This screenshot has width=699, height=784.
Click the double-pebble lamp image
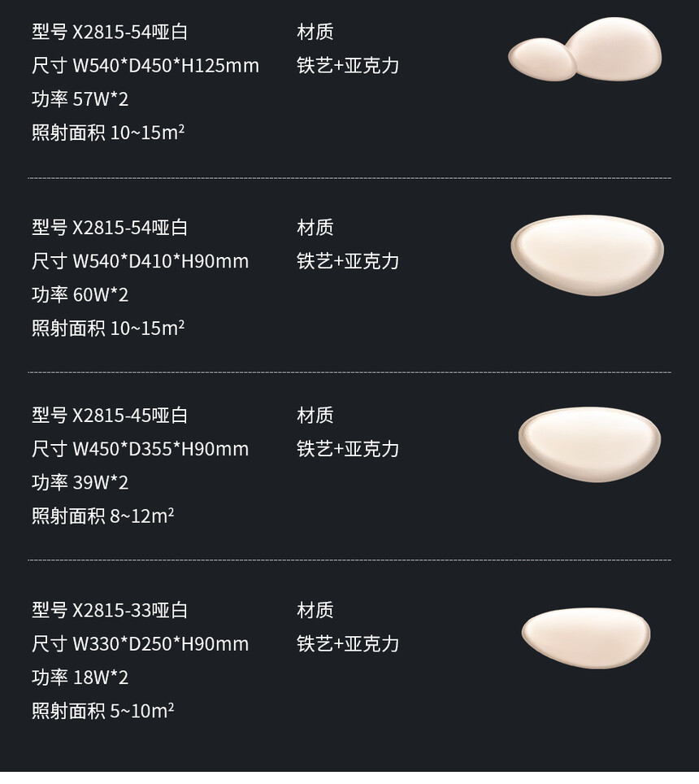[x=585, y=49]
